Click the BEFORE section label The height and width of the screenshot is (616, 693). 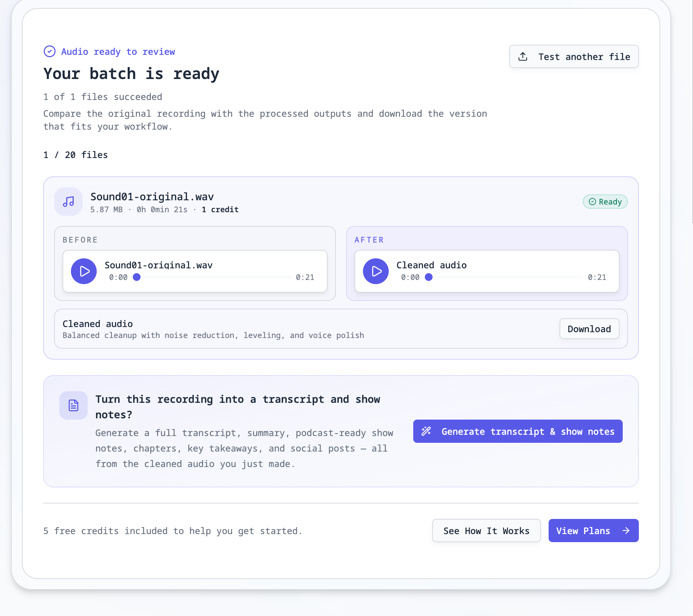(80, 240)
